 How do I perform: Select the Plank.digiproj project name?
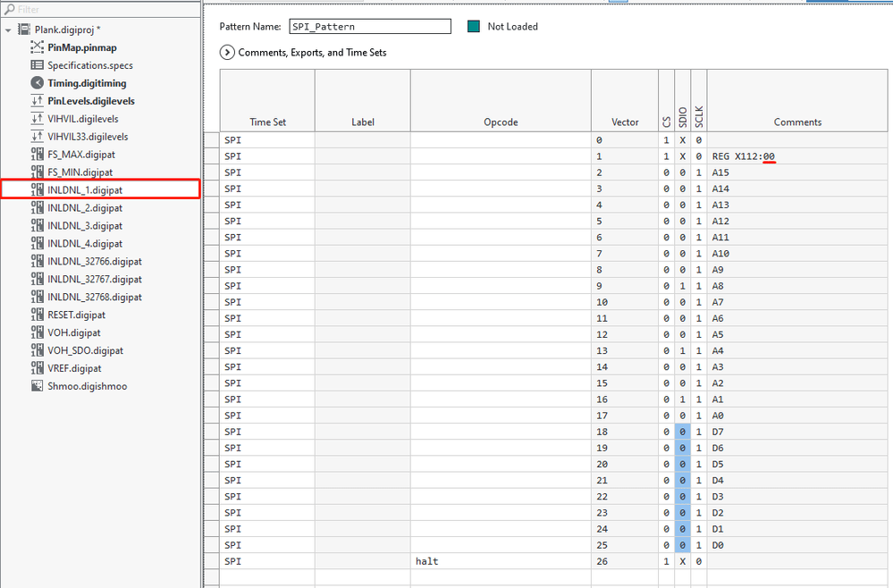click(67, 30)
